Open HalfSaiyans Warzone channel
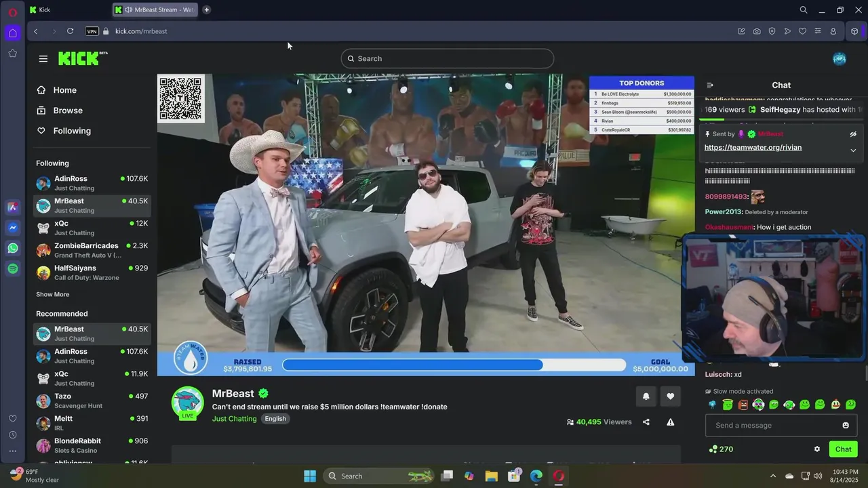Screen dimensions: 868x488 click(x=92, y=272)
